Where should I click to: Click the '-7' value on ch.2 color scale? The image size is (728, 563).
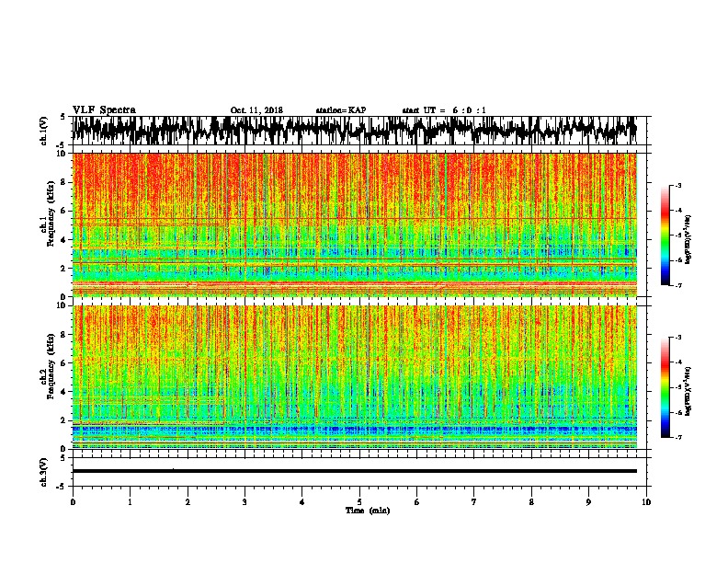tap(678, 437)
